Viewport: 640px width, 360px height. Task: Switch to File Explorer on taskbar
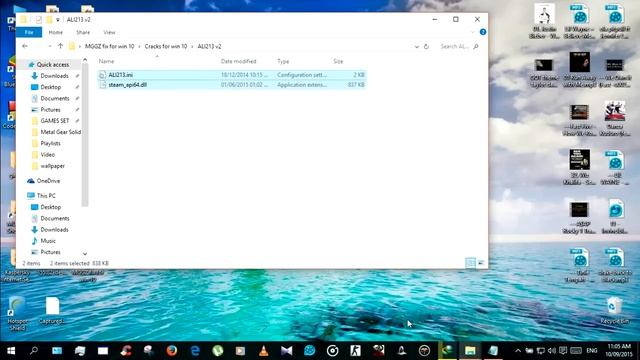(470, 351)
